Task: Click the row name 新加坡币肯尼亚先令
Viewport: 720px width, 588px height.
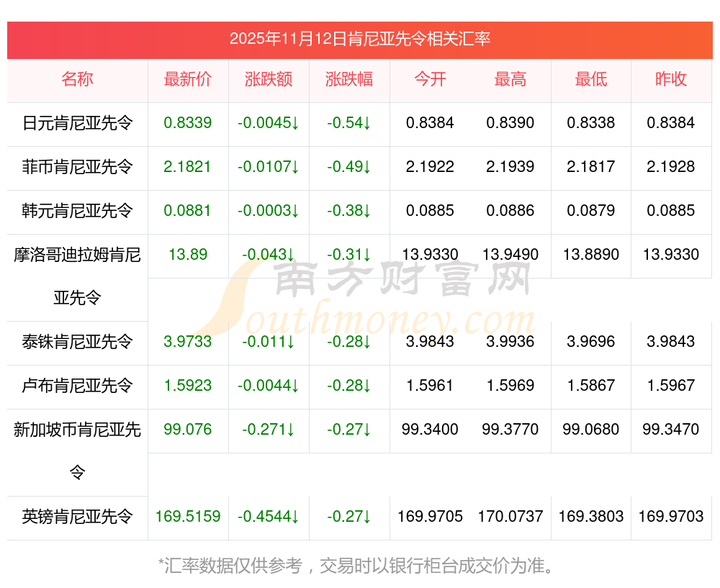Action: click(77, 451)
